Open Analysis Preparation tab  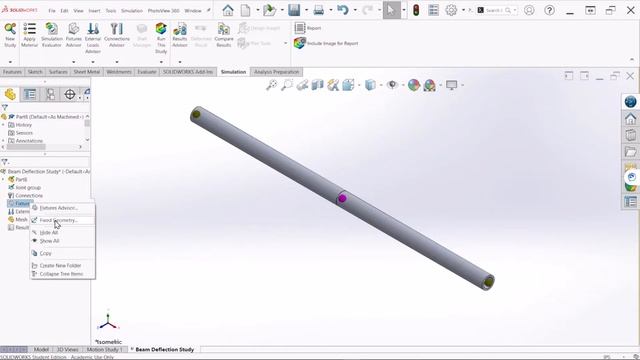(x=276, y=72)
